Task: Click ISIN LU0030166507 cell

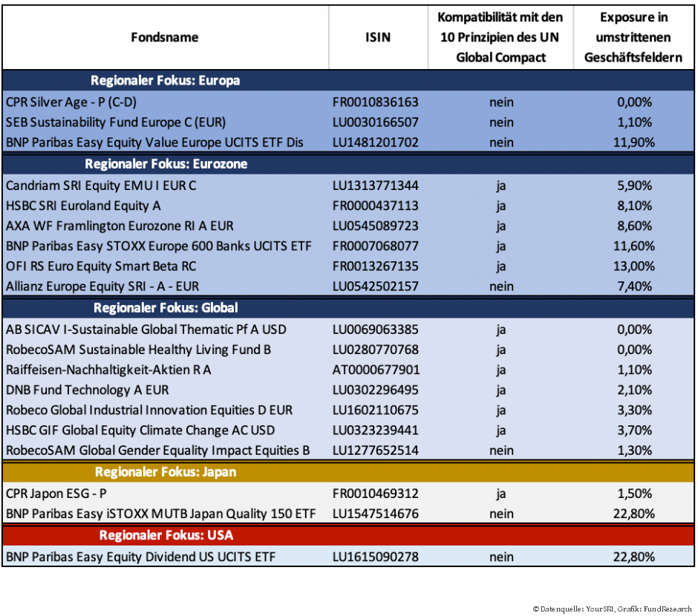Action: (375, 122)
